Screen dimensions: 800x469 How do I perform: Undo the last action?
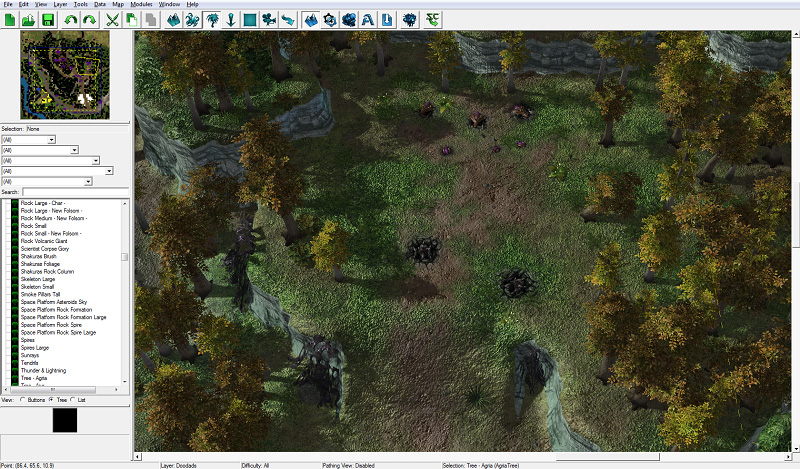(70, 20)
